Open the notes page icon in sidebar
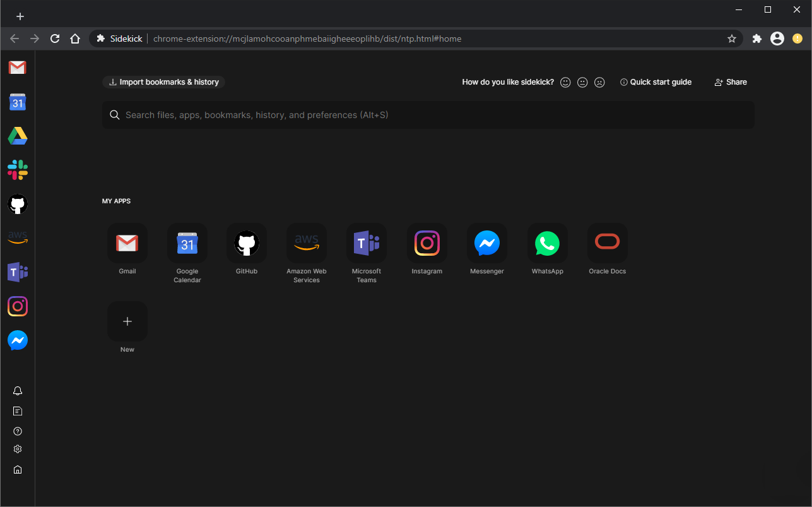 [x=18, y=411]
